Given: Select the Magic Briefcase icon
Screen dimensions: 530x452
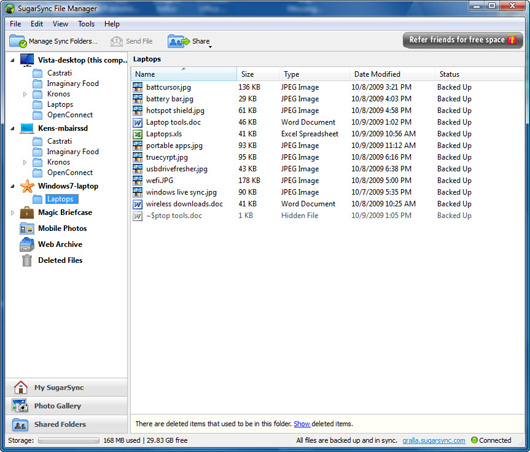Looking at the screenshot, I should pos(27,213).
